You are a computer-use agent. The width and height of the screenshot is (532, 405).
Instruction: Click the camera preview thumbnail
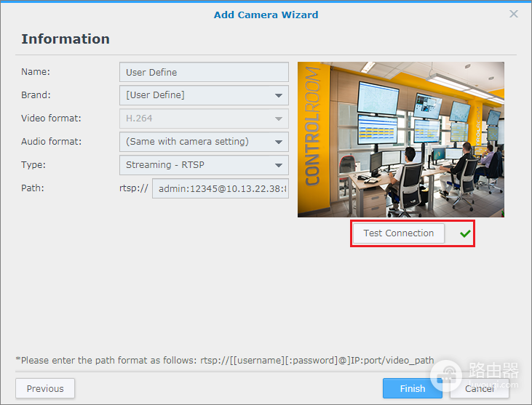[401, 140]
